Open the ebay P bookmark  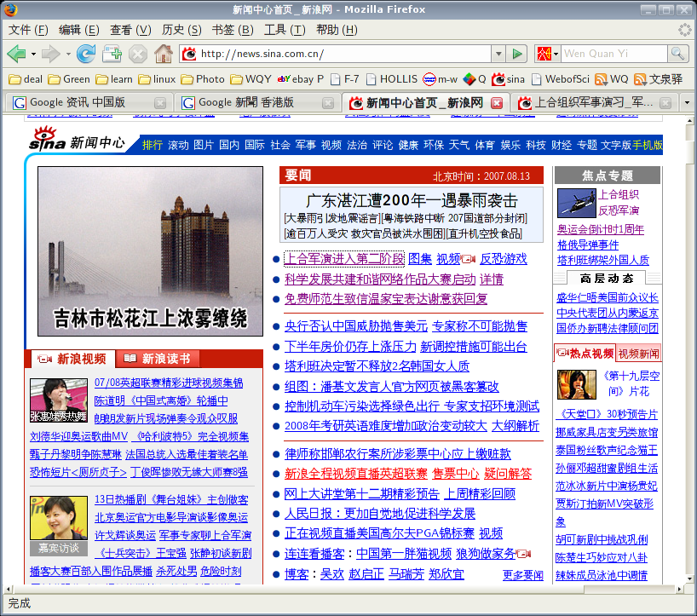(301, 79)
